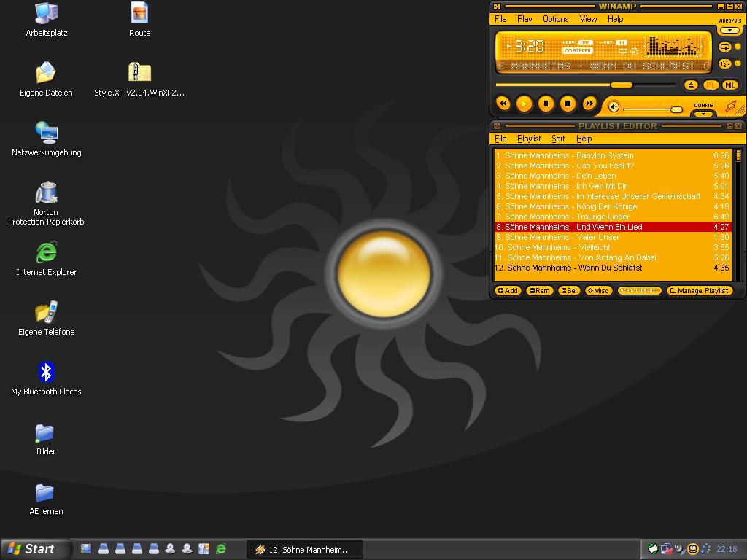Screen dimensions: 747x560
Task: Expand the VIDEO/VIS dropdown arrow
Action: [729, 31]
